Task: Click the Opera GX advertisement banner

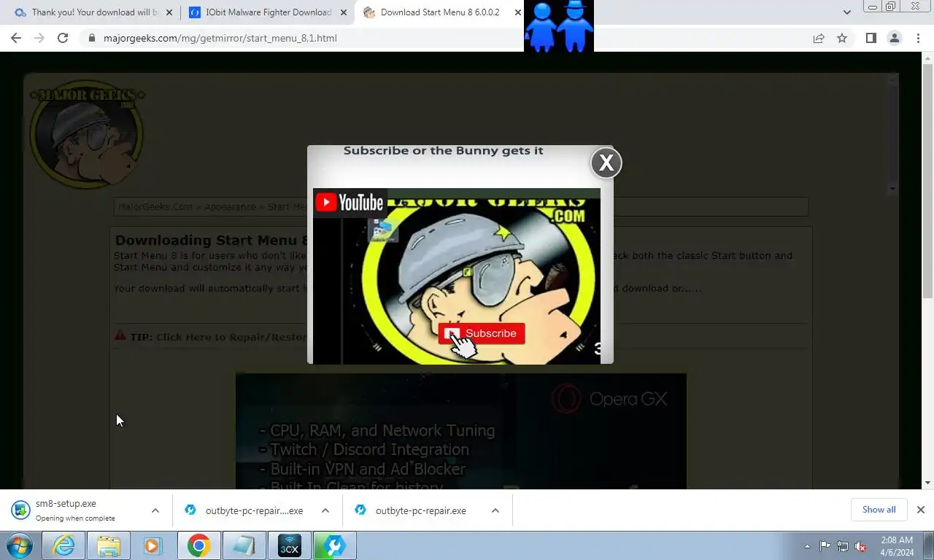Action: click(460, 431)
